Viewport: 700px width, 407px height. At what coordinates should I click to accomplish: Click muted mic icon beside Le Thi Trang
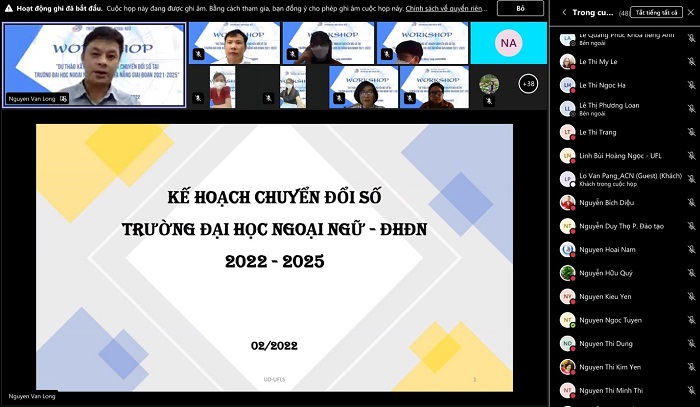[x=691, y=132]
